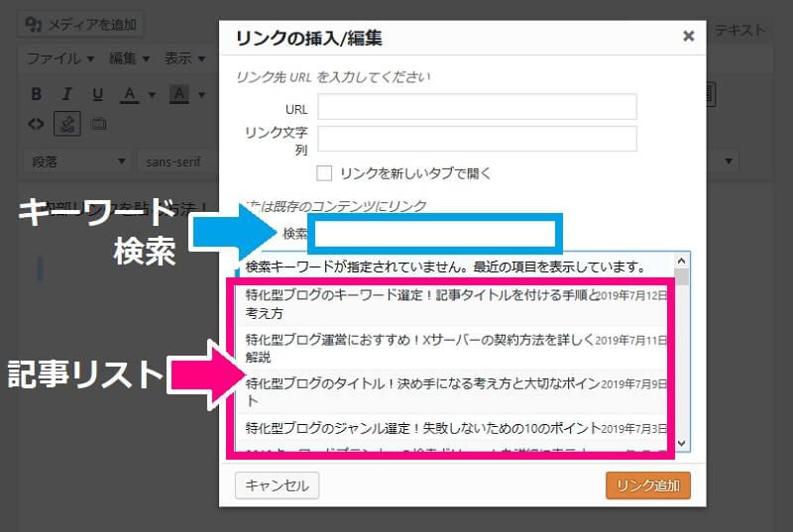Image resolution: width=793 pixels, height=532 pixels.
Task: Open the 表示 menu
Action: click(x=184, y=58)
